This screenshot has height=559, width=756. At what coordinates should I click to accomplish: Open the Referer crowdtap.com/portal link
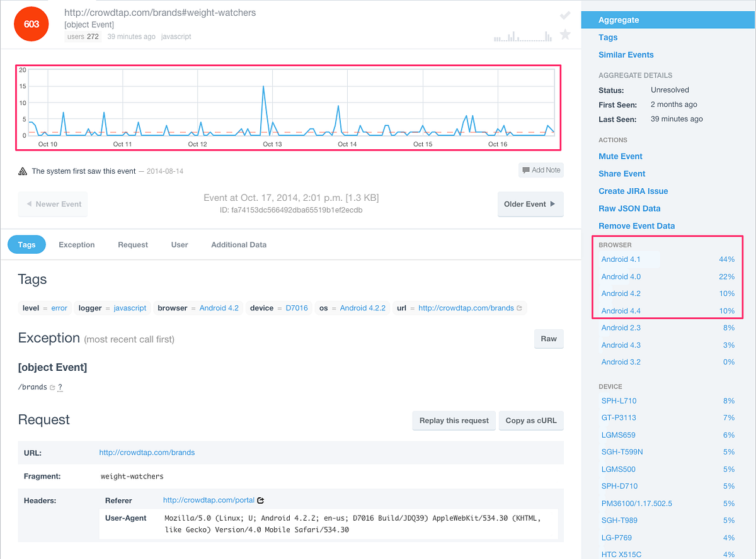209,500
